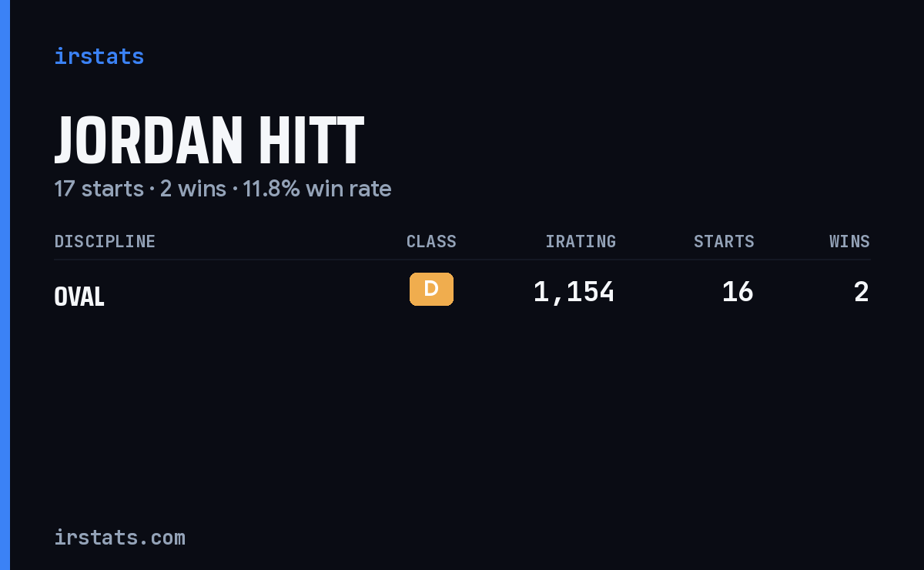Click the blue accent bar on the left edge
The image size is (924, 570).
coord(5,285)
